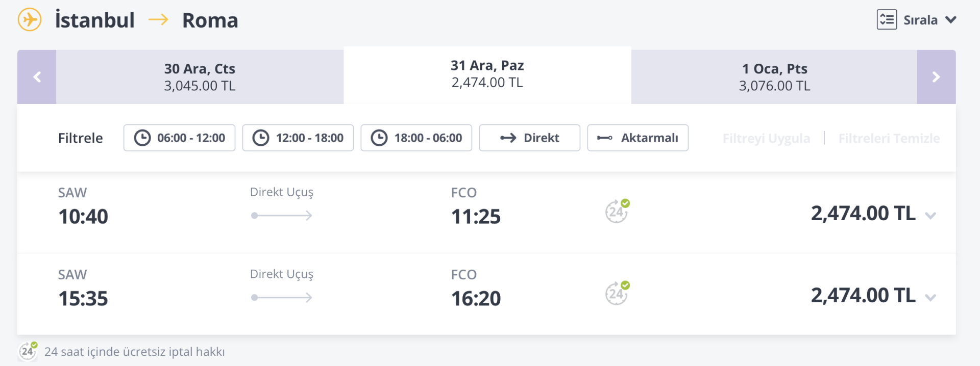Expand fare details for the 10:40 flight
This screenshot has width=980, height=366.
pyautogui.click(x=930, y=216)
